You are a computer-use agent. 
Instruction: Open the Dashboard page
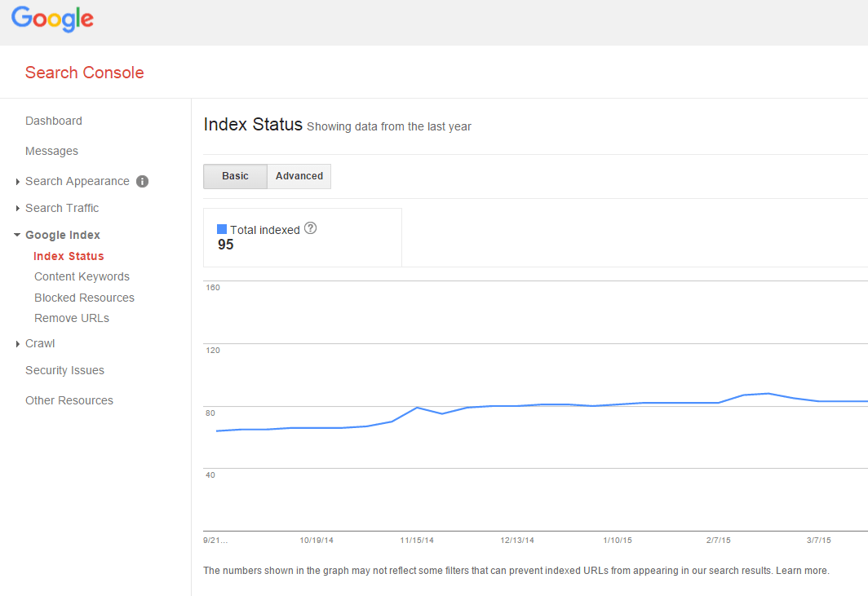(x=54, y=121)
